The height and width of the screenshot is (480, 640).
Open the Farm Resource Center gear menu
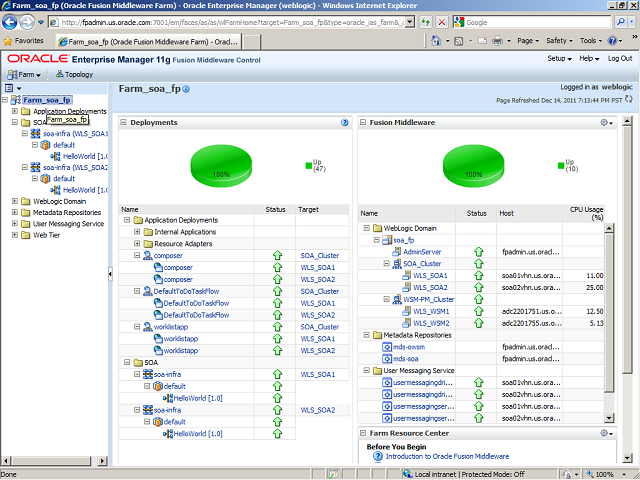click(606, 433)
